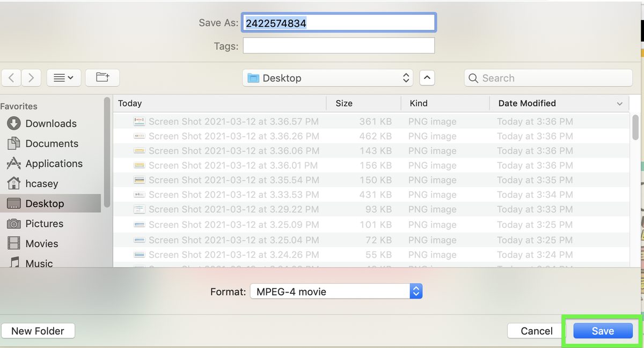
Task: Open Downloads in the Favorites sidebar
Action: pyautogui.click(x=50, y=123)
